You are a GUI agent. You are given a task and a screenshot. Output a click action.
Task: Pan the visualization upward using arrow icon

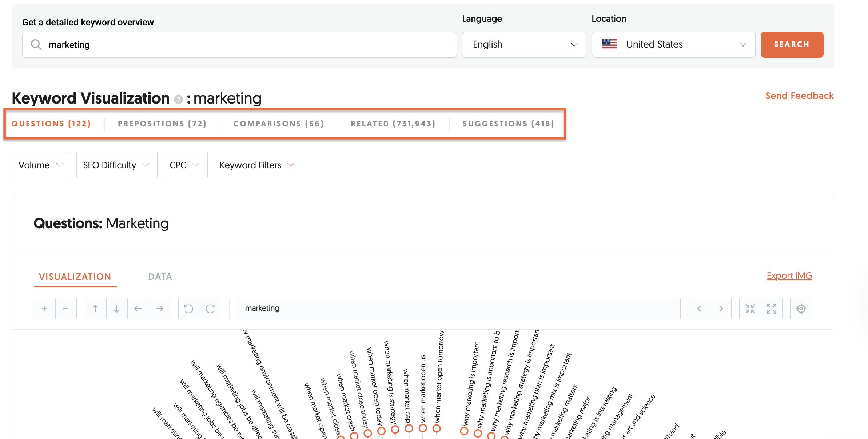click(95, 308)
